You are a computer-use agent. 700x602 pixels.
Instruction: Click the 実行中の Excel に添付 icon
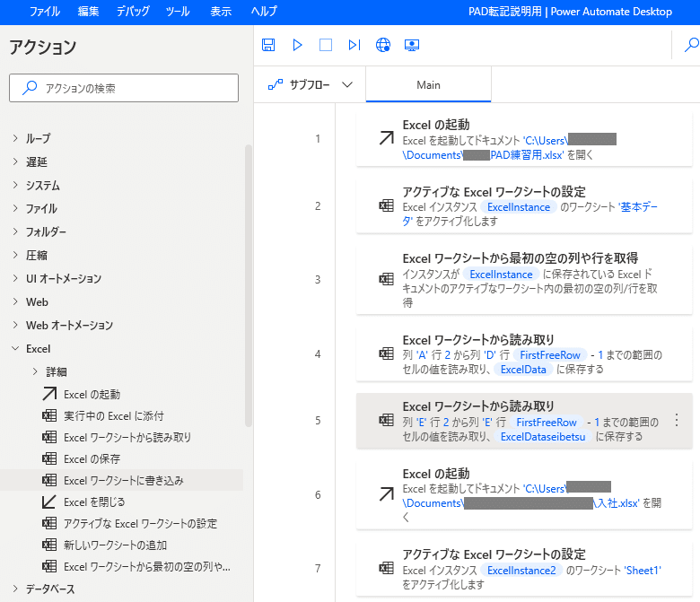point(49,415)
